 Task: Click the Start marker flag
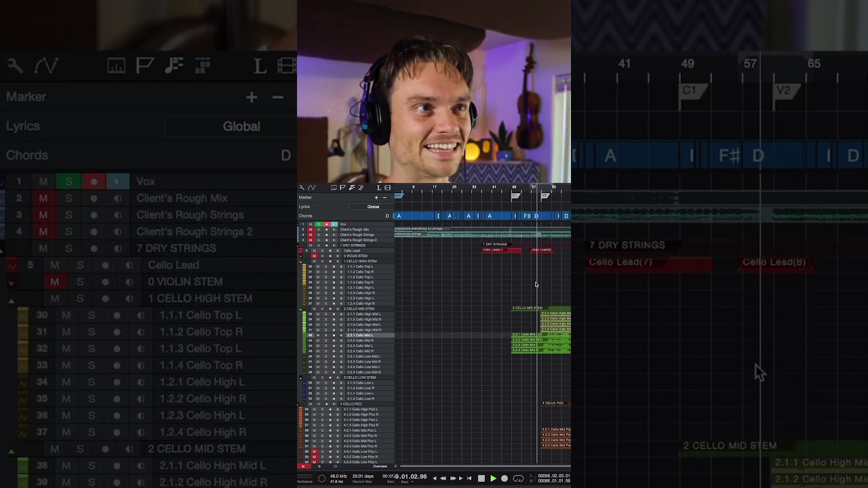click(x=399, y=196)
